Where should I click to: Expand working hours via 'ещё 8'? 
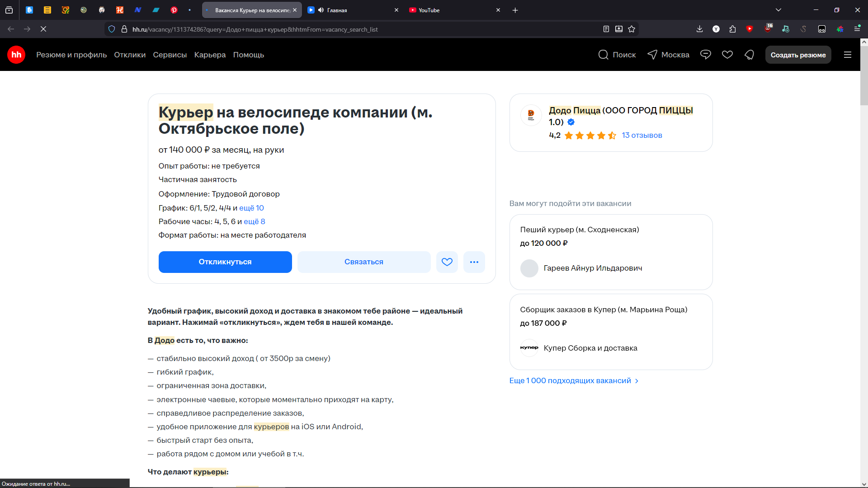click(x=254, y=221)
